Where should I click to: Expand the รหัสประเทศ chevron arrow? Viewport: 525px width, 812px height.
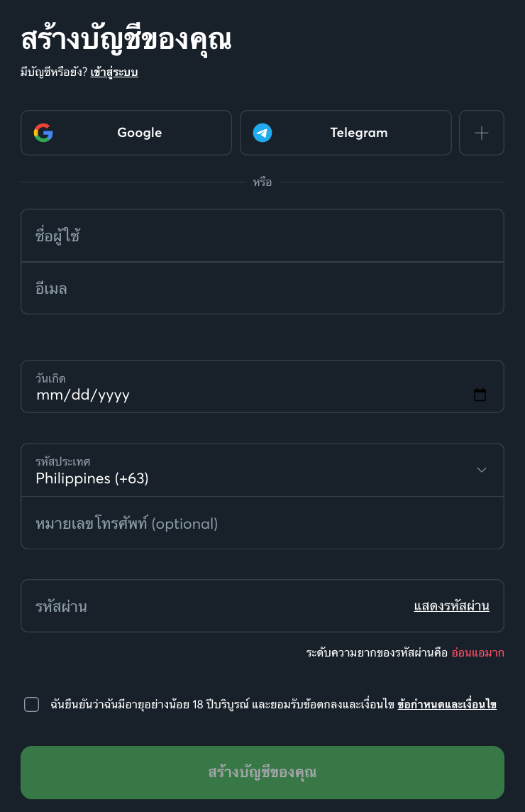pos(482,470)
